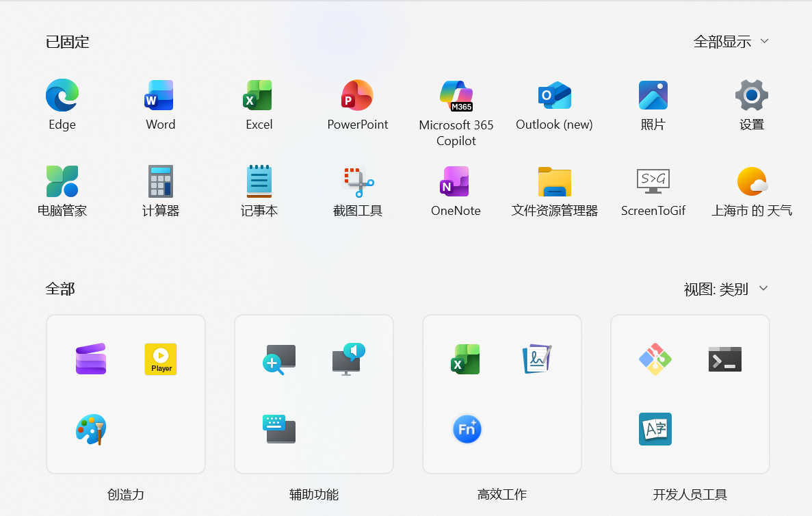Click the 开发人员工具 category card

690,394
